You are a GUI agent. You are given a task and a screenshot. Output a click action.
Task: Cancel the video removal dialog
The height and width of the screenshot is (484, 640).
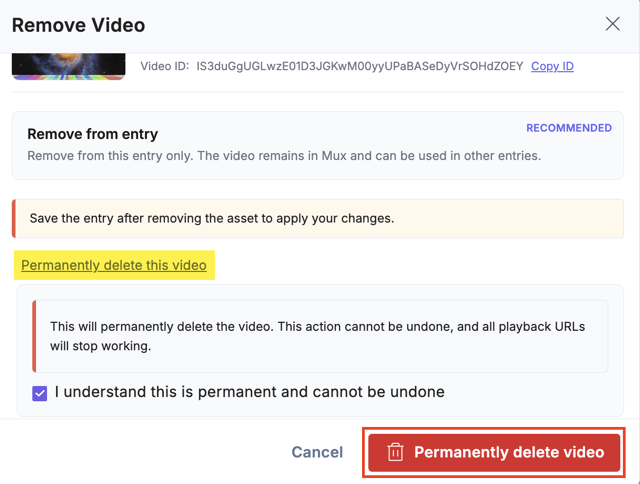point(317,452)
